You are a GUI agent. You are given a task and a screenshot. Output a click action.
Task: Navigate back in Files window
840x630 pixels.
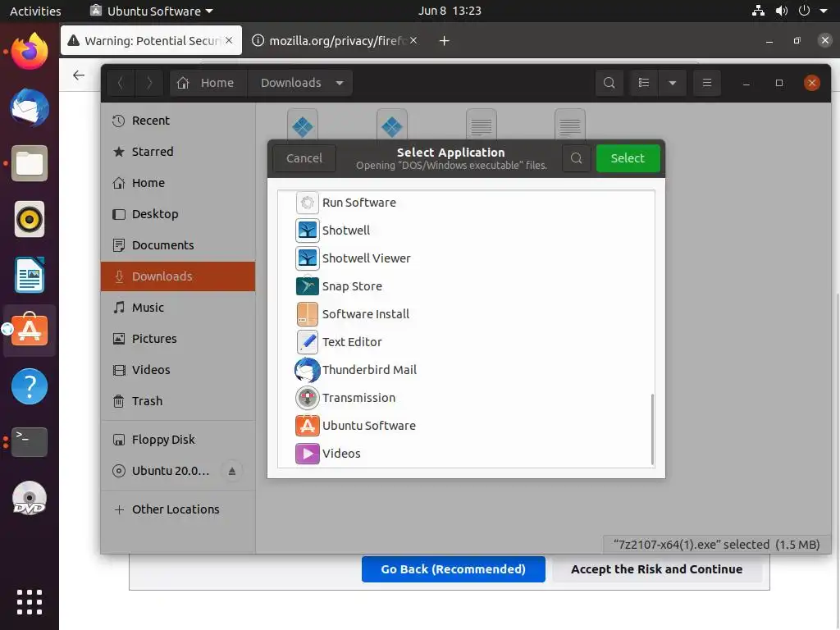[x=121, y=83]
